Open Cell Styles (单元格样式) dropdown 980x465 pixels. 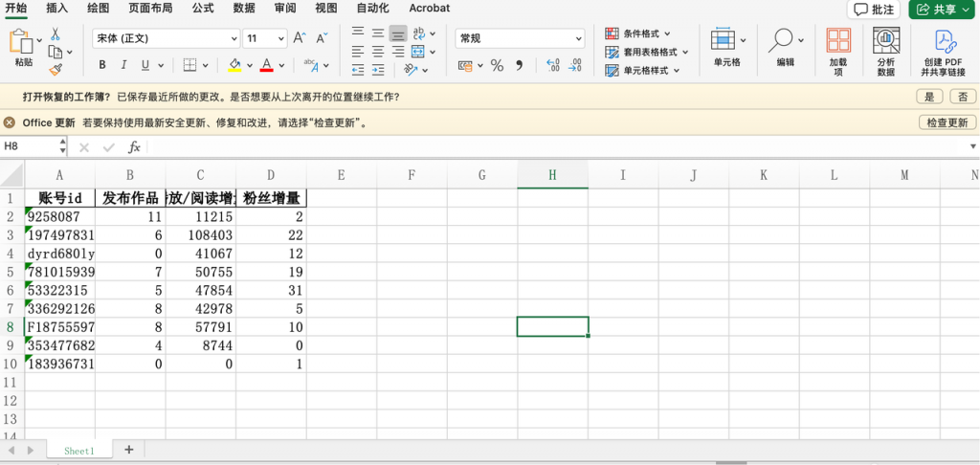(x=642, y=71)
